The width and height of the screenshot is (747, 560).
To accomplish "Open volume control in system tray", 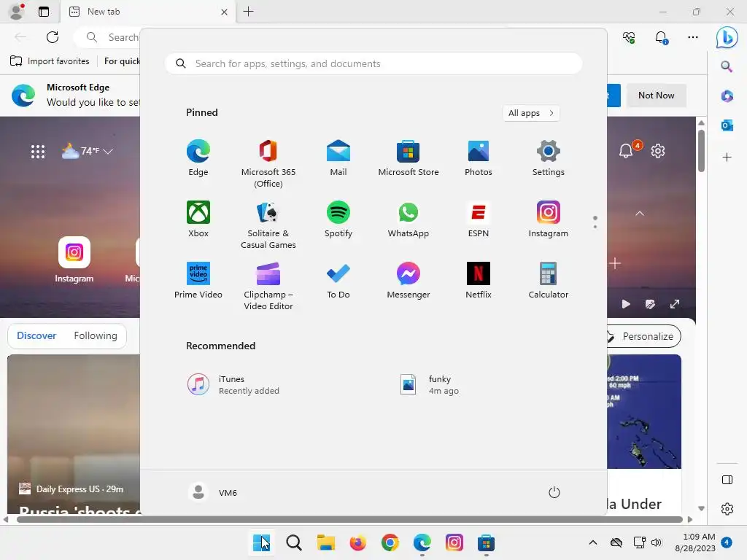I will (x=657, y=542).
